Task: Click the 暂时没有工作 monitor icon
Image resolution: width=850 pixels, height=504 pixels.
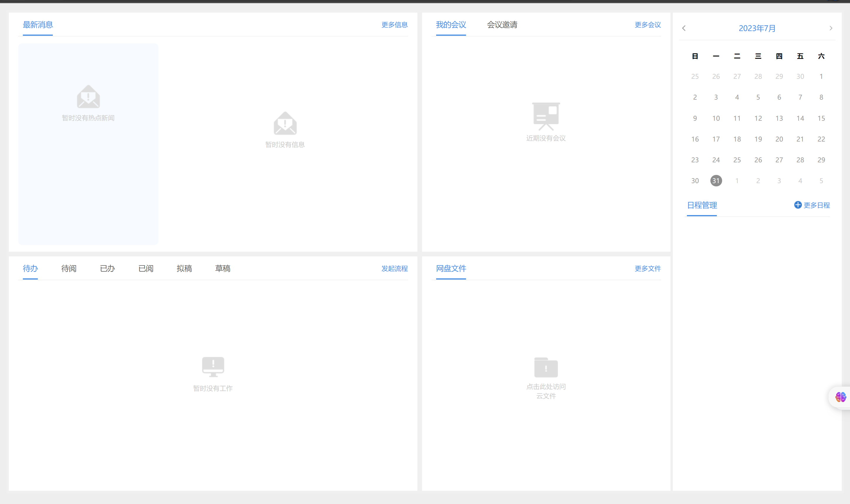Action: [x=213, y=367]
